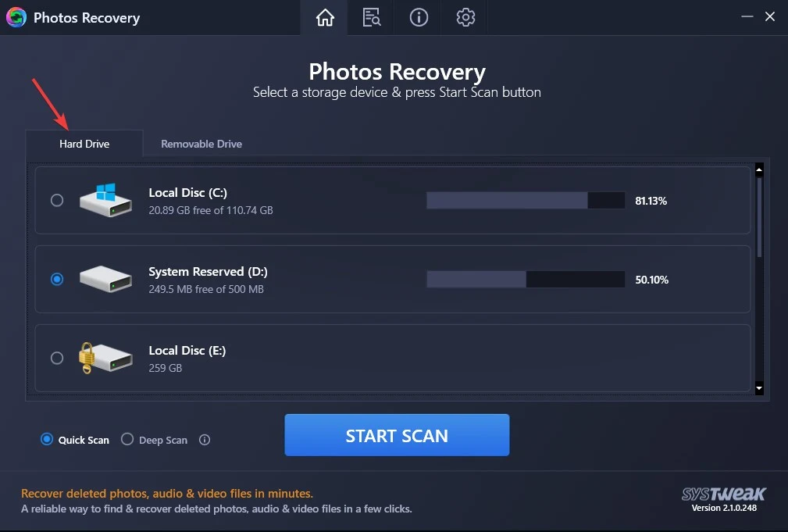
Task: Click the drive list scrollbar down arrow
Action: tap(759, 388)
